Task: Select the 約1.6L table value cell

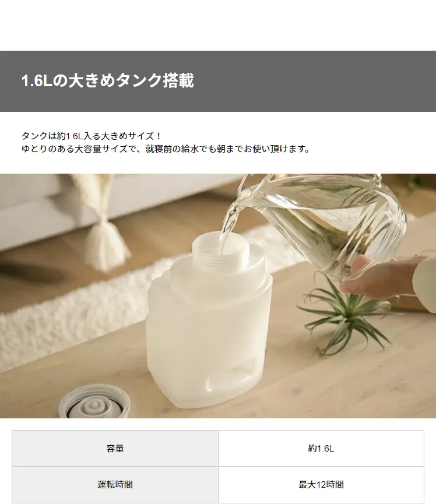Action: coord(321,449)
